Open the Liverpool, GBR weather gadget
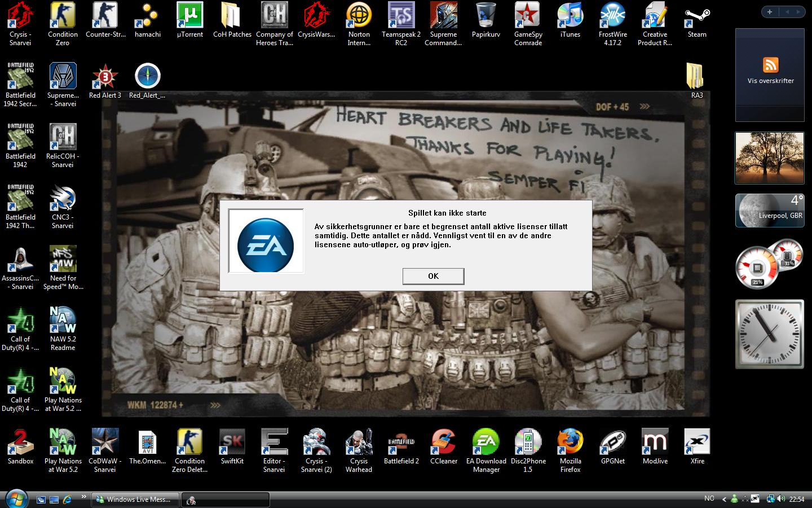812x508 pixels. pyautogui.click(x=770, y=211)
